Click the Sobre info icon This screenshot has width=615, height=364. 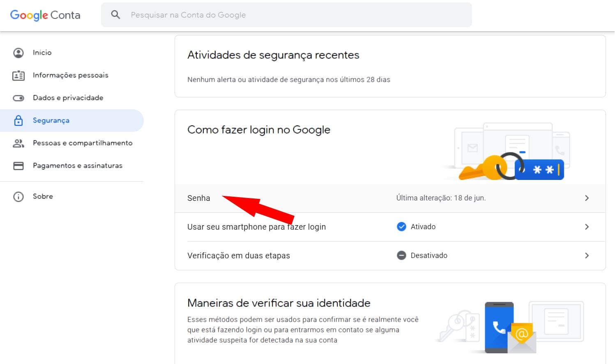click(x=18, y=196)
